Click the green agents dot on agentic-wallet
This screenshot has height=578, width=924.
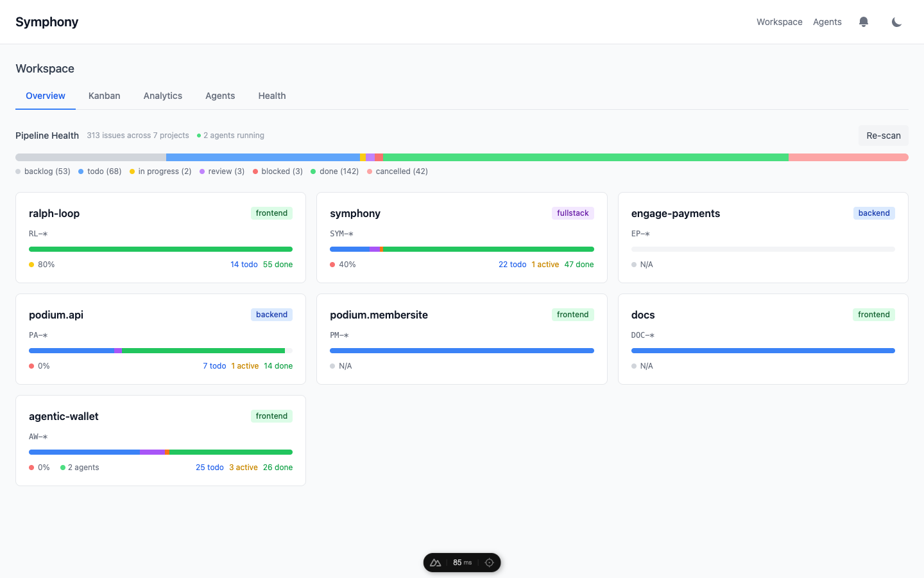[x=62, y=467]
